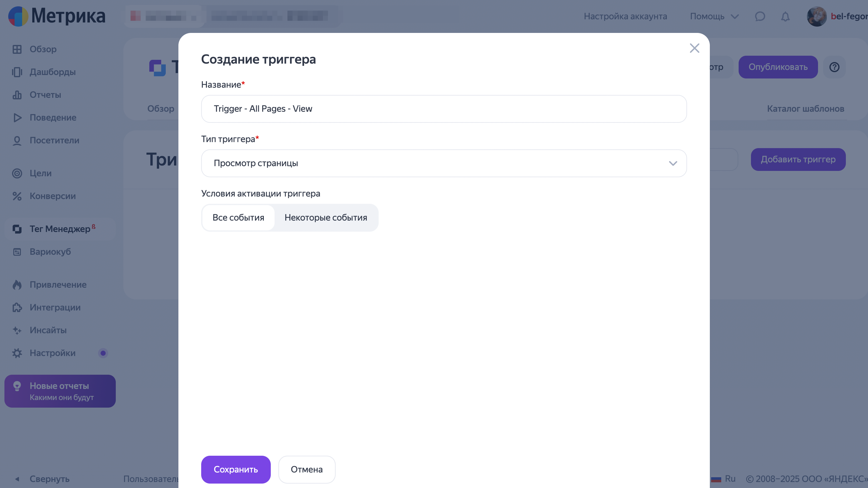Open Настройки gear in sidebar
This screenshot has height=488, width=868.
17,353
